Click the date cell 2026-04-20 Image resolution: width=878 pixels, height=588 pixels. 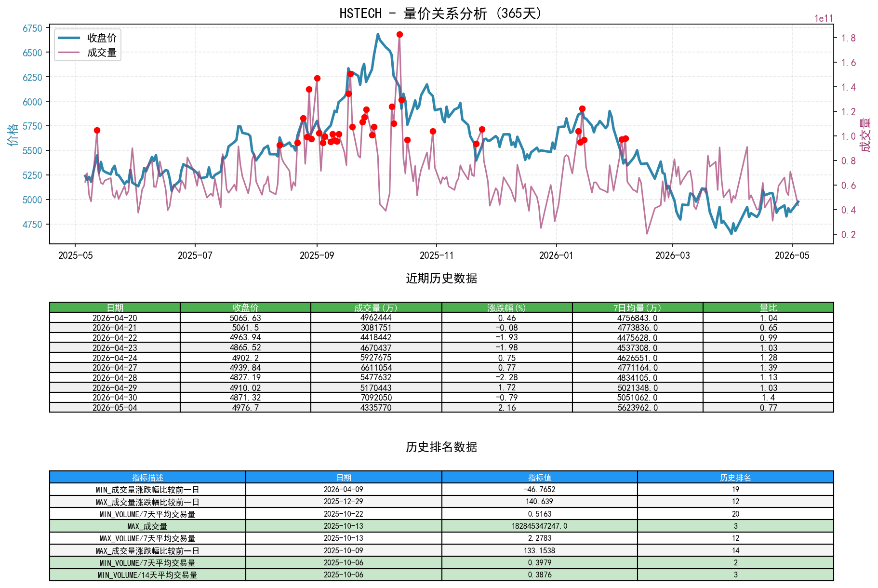[115, 318]
